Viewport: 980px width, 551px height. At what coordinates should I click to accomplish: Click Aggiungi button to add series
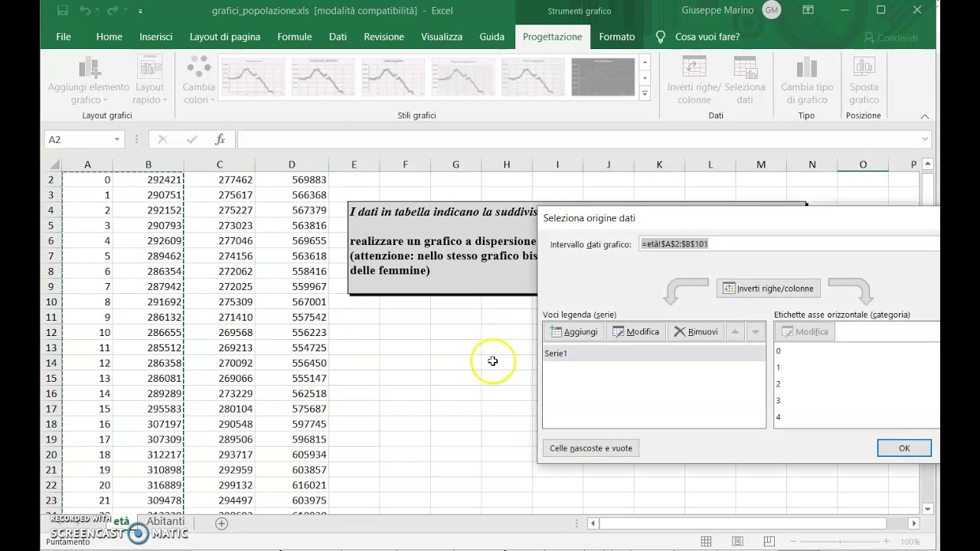574,331
